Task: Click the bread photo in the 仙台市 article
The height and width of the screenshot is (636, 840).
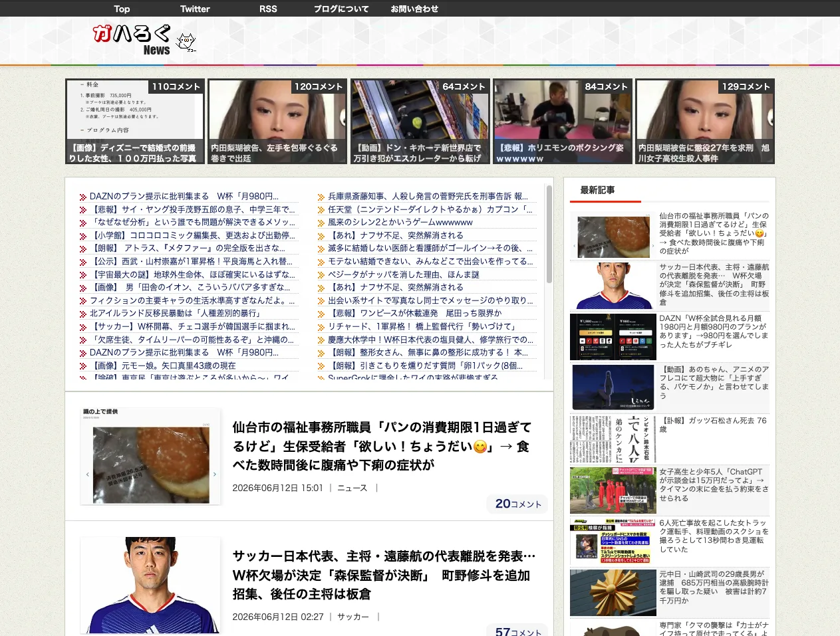Action: tap(150, 457)
